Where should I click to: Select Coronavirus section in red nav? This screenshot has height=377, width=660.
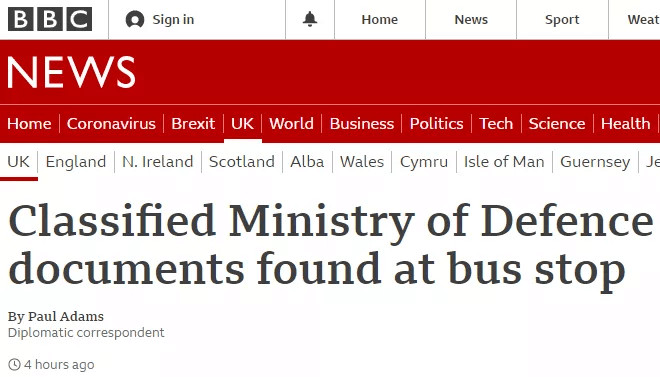pyautogui.click(x=111, y=124)
